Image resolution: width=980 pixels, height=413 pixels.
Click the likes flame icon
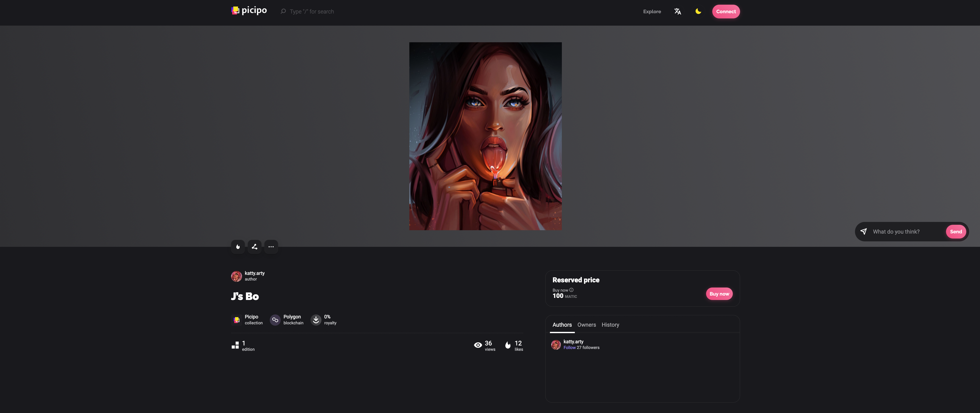[507, 345]
